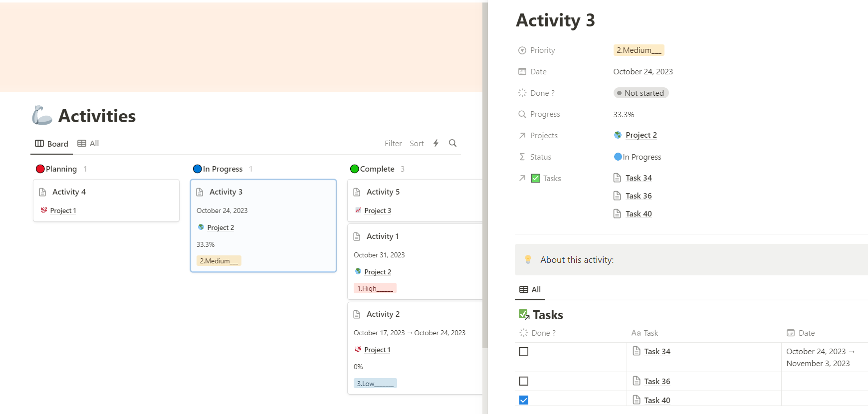Click the search magnifier icon in Activities
The image size is (868, 414).
pyautogui.click(x=452, y=143)
